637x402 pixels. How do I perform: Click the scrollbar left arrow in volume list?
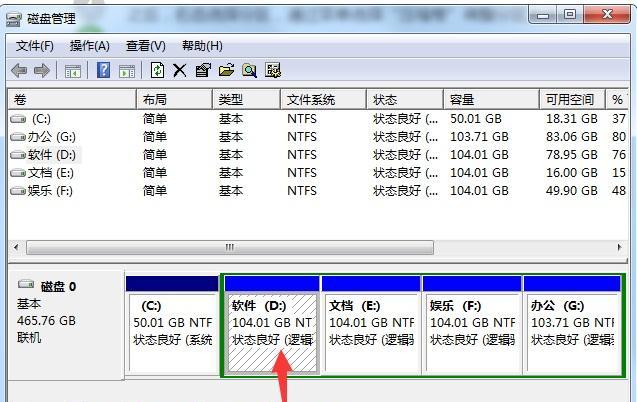point(16,247)
